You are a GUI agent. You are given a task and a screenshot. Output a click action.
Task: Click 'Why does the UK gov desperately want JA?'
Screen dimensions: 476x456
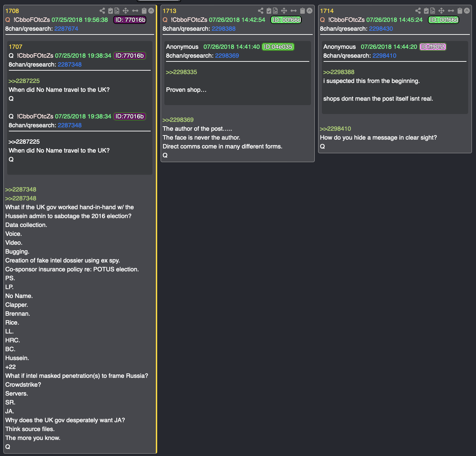[x=65, y=420]
